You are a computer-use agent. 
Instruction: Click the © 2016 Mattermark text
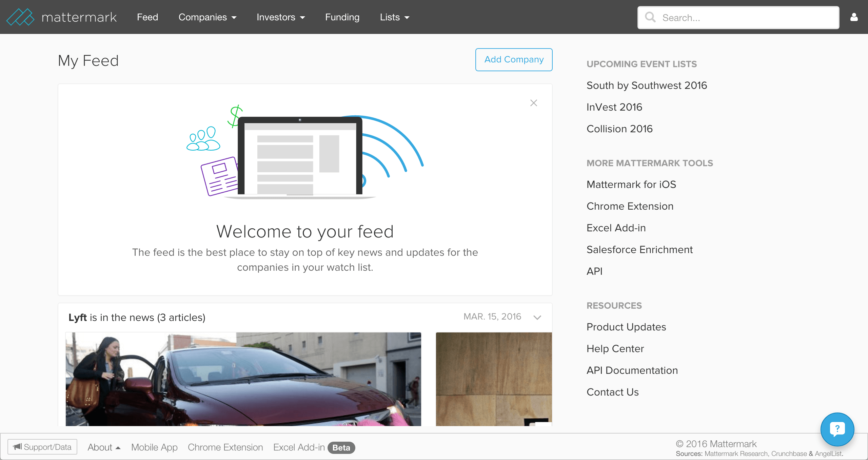(x=716, y=444)
